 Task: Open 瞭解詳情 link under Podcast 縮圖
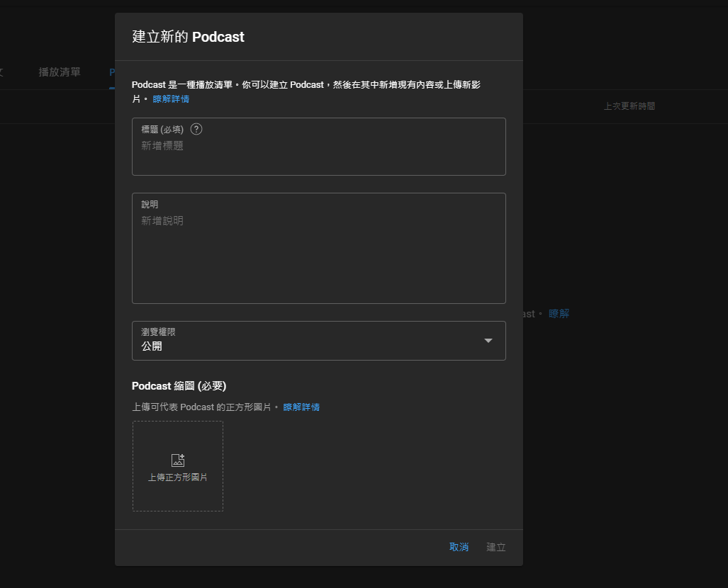(x=301, y=407)
